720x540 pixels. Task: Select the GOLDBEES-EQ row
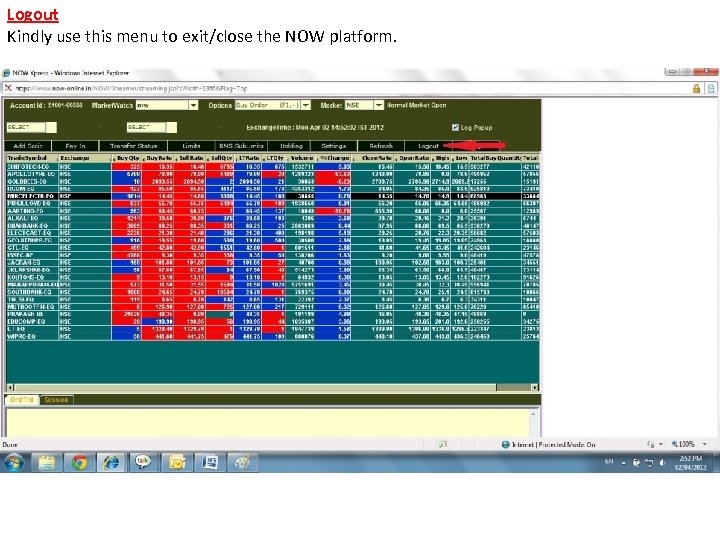[273, 181]
